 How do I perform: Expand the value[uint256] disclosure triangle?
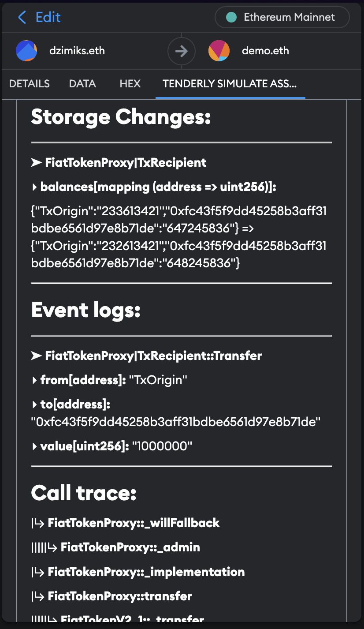[35, 446]
